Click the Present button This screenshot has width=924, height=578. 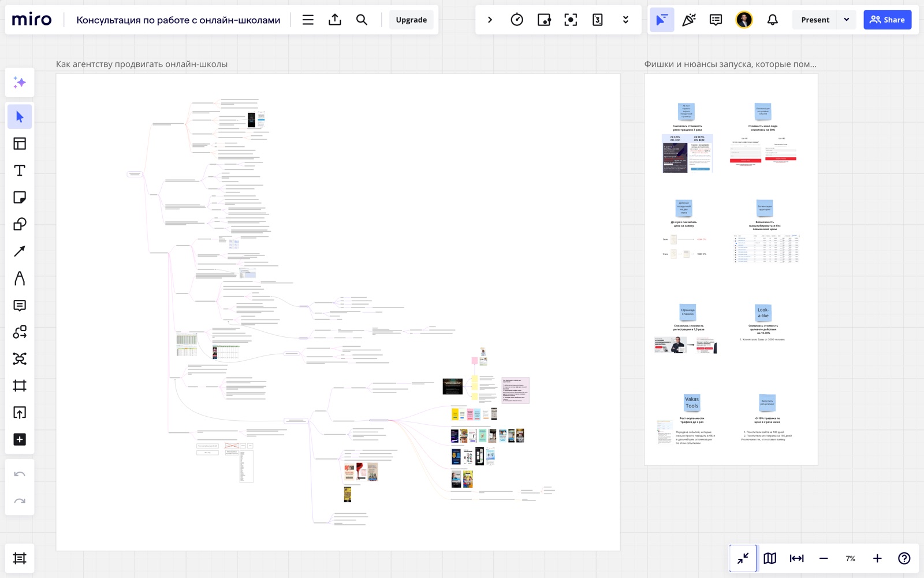coord(815,20)
